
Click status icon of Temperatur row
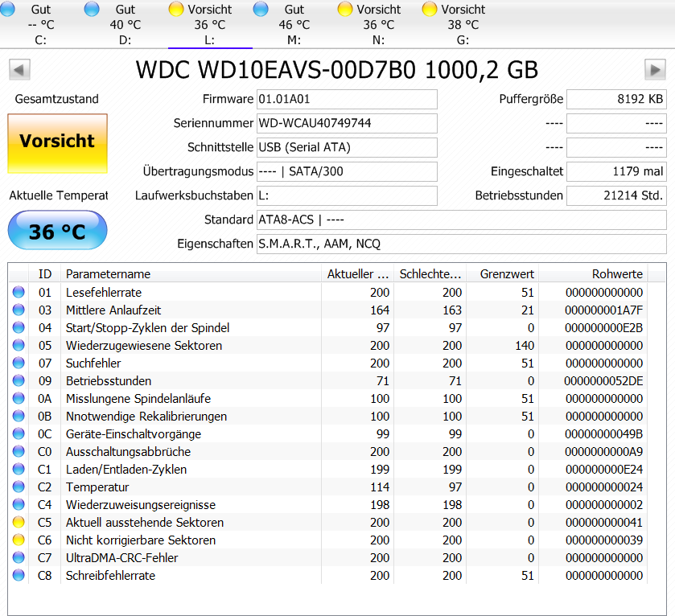(19, 487)
